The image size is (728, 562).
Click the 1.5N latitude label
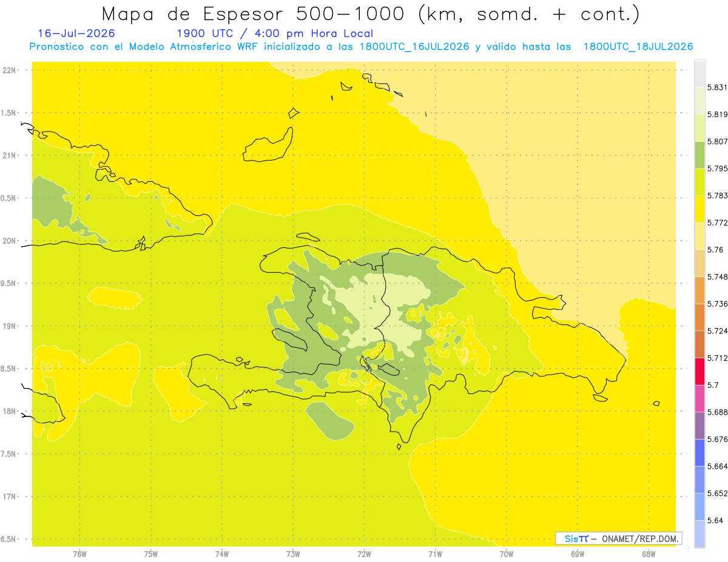(7, 113)
